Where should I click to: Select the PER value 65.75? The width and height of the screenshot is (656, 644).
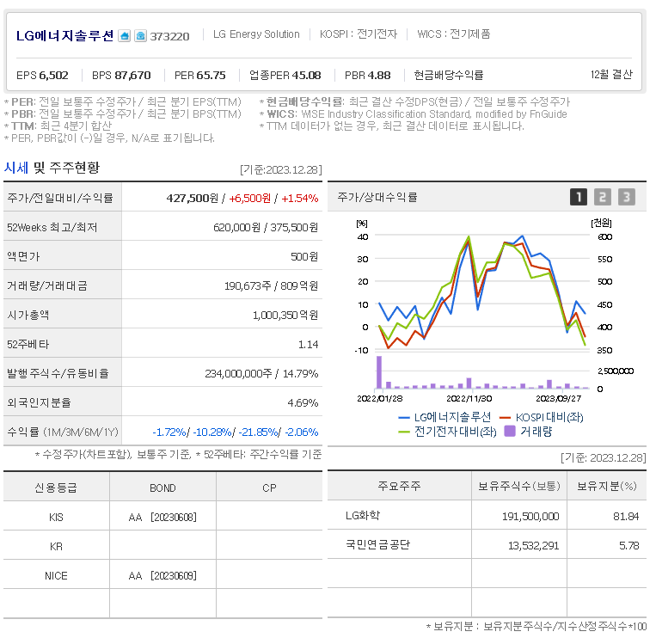point(211,76)
